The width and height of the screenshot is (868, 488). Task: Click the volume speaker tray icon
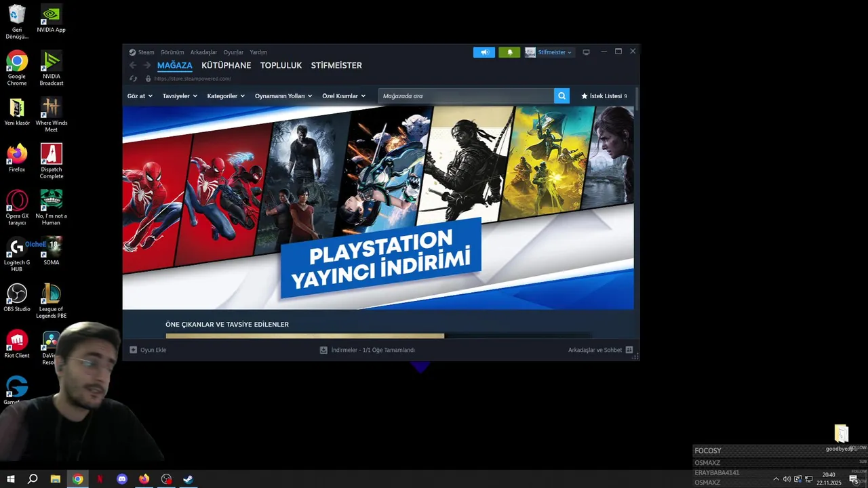point(787,479)
